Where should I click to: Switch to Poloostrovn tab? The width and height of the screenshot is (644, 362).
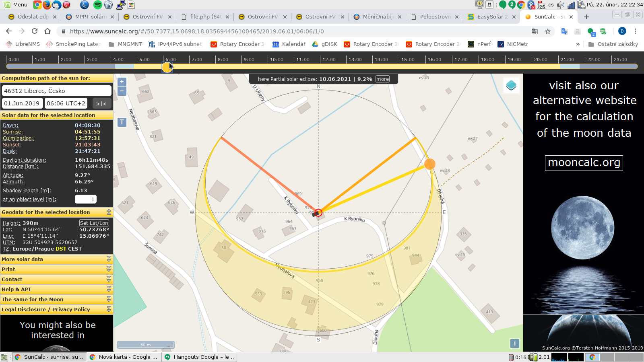pos(436,17)
